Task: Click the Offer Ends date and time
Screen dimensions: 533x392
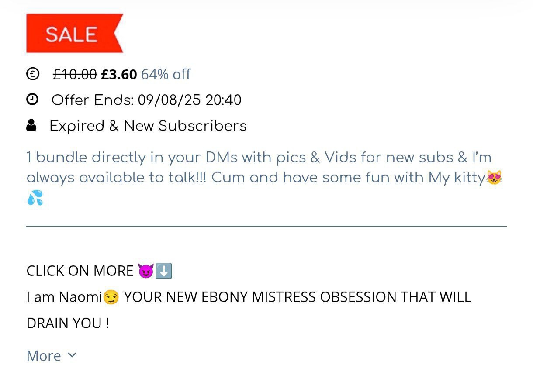Action: [x=146, y=100]
